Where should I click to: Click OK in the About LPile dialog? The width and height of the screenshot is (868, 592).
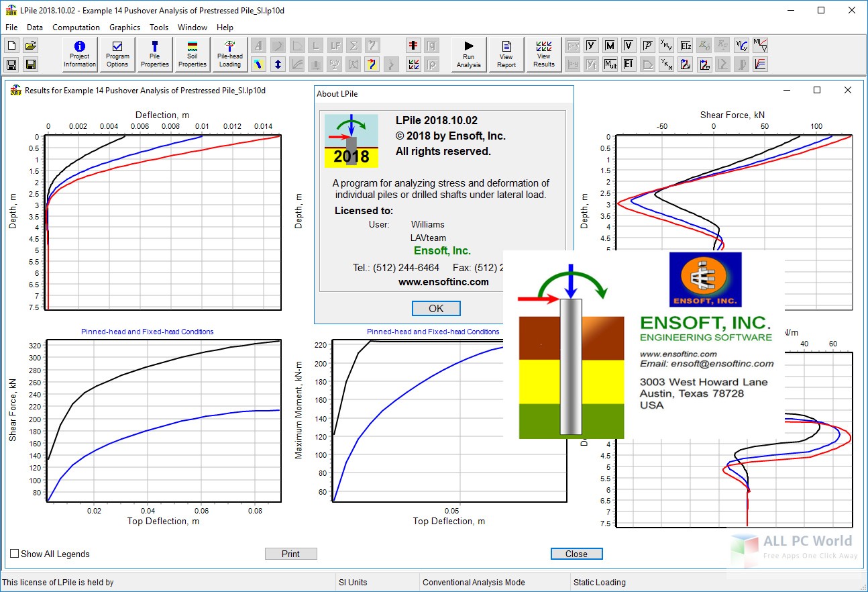pos(436,308)
